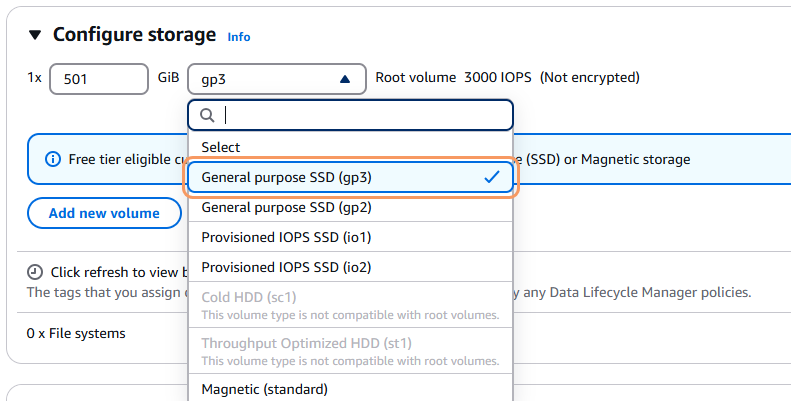Focus the volume type search box
The height and width of the screenshot is (401, 791).
(x=360, y=115)
